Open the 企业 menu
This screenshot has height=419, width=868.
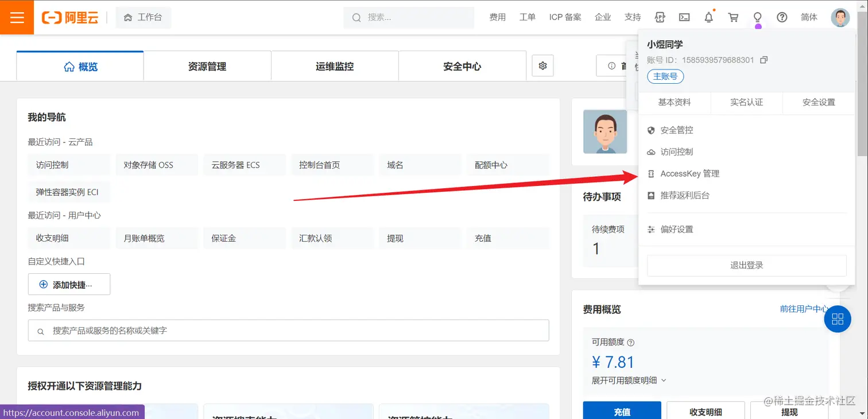click(603, 17)
